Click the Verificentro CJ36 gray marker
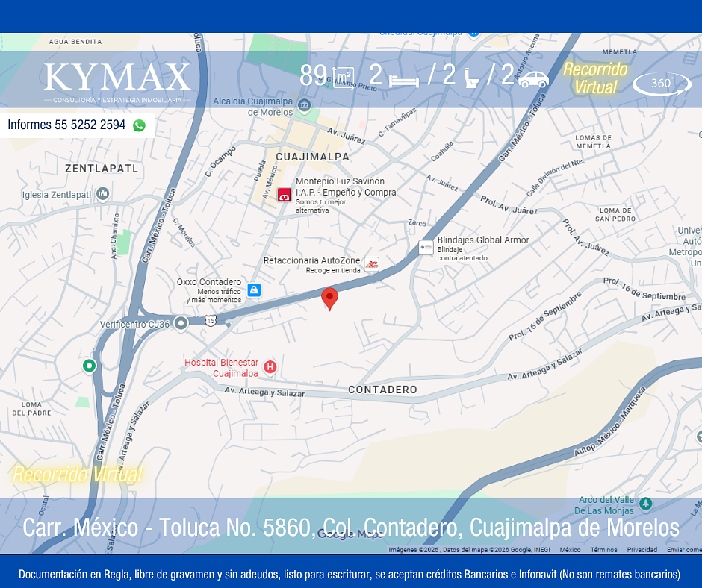Image resolution: width=702 pixels, height=588 pixels. (181, 323)
